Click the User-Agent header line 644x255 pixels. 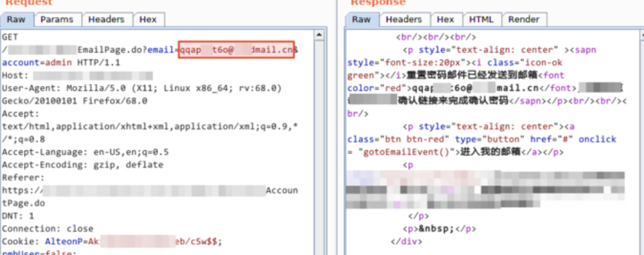click(142, 88)
